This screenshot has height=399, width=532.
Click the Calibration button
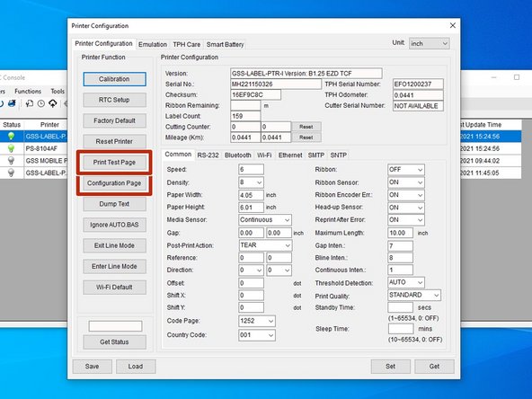tap(115, 79)
